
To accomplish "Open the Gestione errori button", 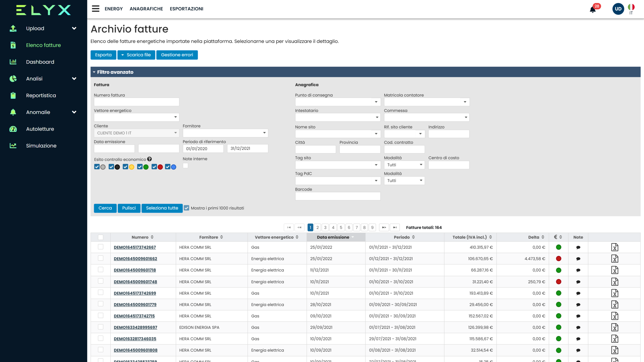I will pos(177,55).
